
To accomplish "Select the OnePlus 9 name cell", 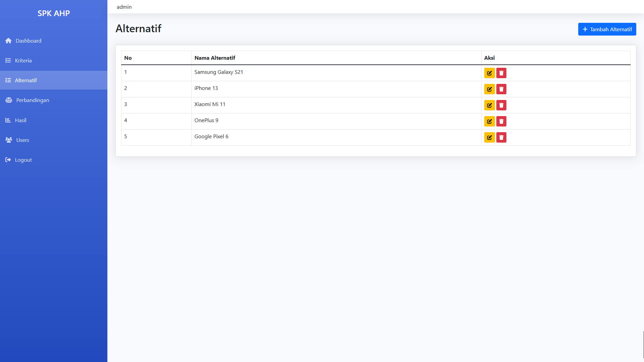I will click(336, 121).
